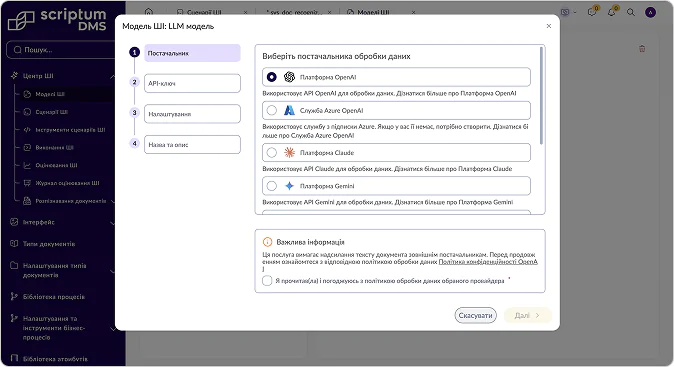Expand the Інтерфейс section chevron

112,223
